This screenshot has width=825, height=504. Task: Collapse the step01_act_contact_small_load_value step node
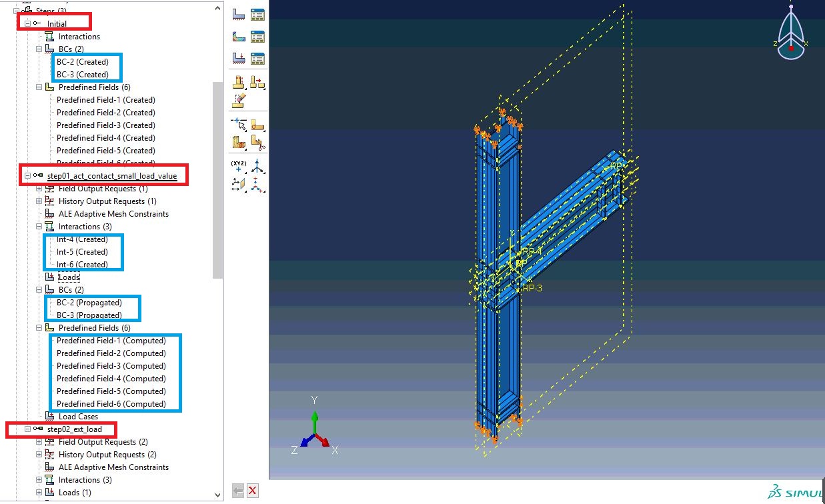tap(27, 176)
